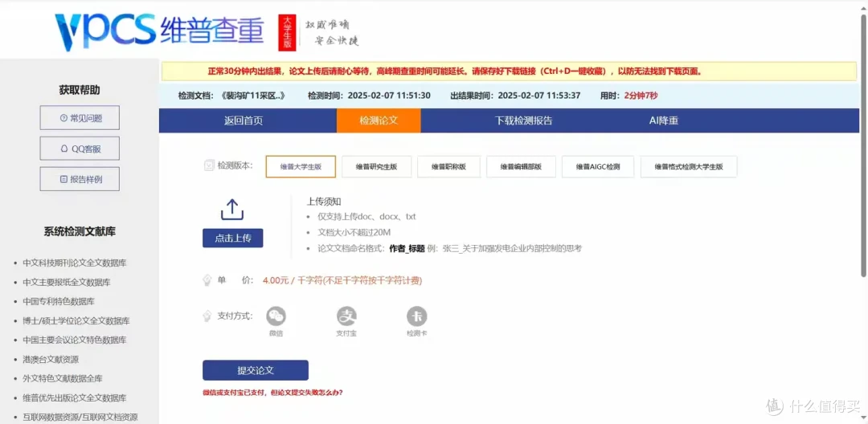This screenshot has width=868, height=424.
Task: Click the lightbulb icon beside 单价
Action: tap(207, 280)
